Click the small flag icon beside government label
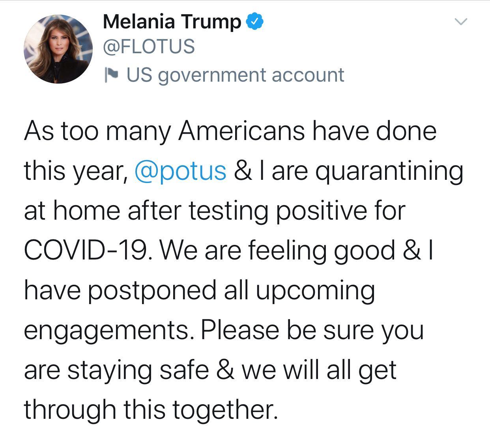This screenshot has height=448, width=490. point(112,75)
